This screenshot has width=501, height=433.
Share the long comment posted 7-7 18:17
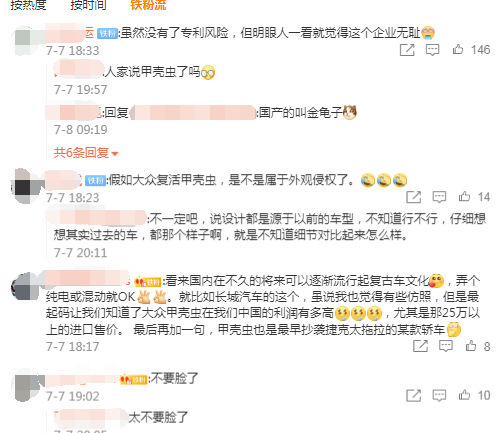click(x=420, y=346)
